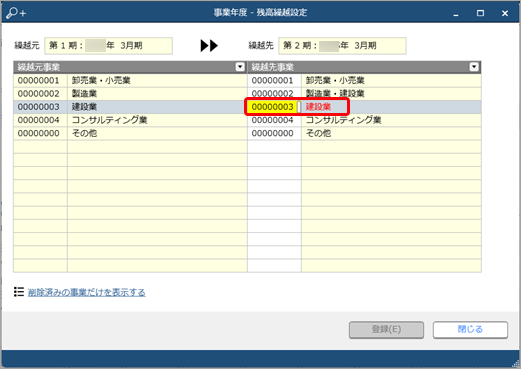
Task: Maximize the 残高繰越設定 window
Action: pos(480,13)
